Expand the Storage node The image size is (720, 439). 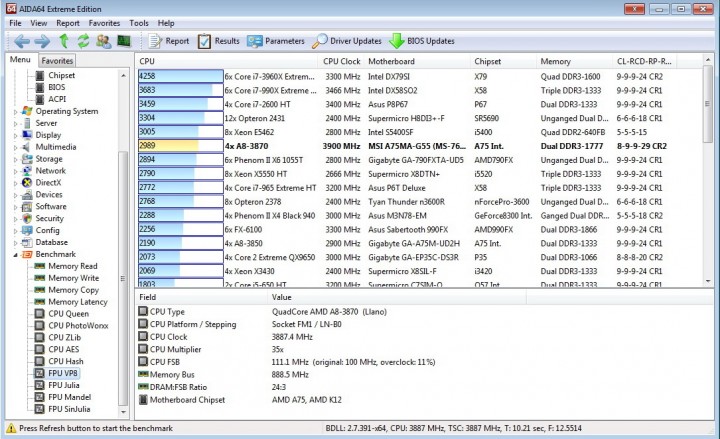[15, 159]
